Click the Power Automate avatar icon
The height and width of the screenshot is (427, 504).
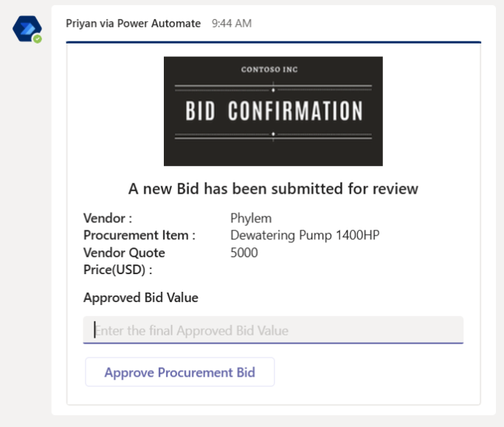[27, 29]
